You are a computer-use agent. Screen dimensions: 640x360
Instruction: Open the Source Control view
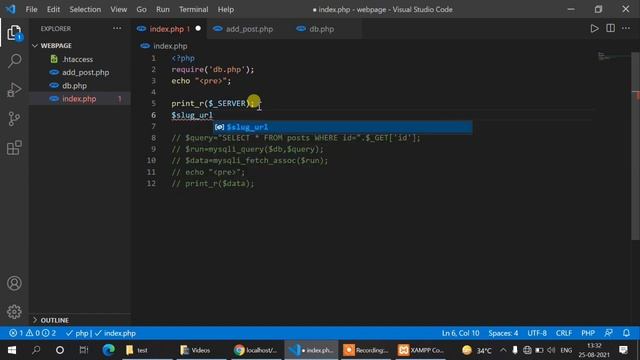14,119
